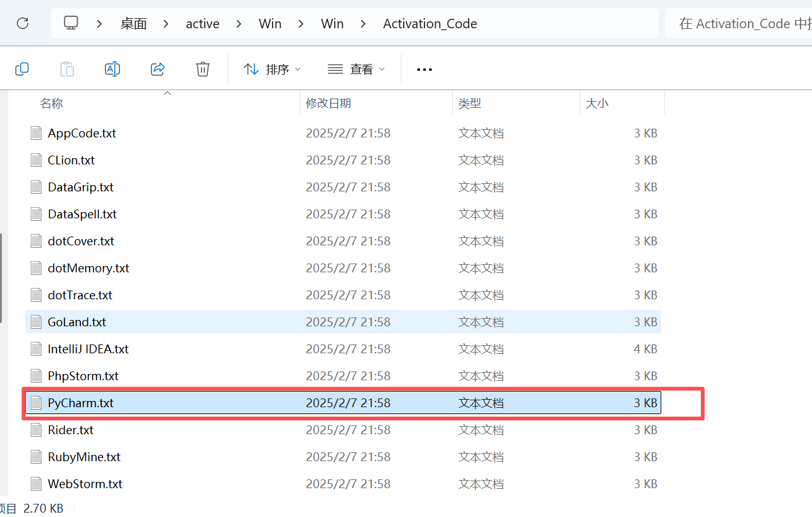
Task: Click the delete trash can icon
Action: [203, 68]
